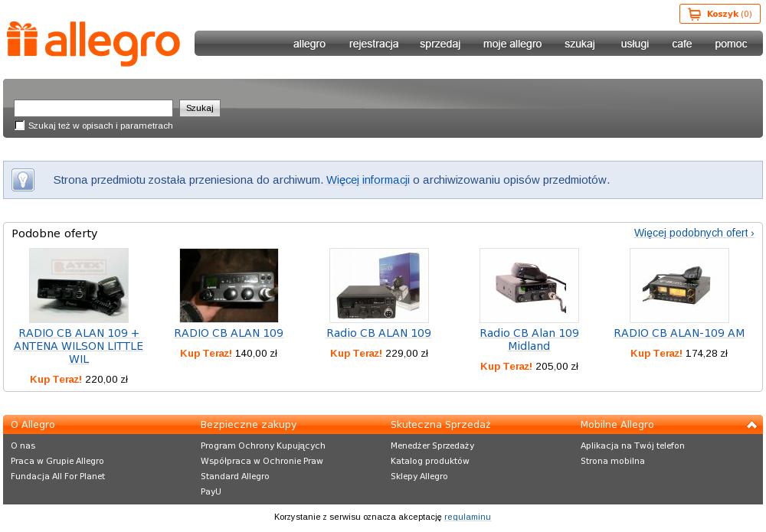
Task: Click the lightbulb info icon
Action: pyautogui.click(x=23, y=180)
